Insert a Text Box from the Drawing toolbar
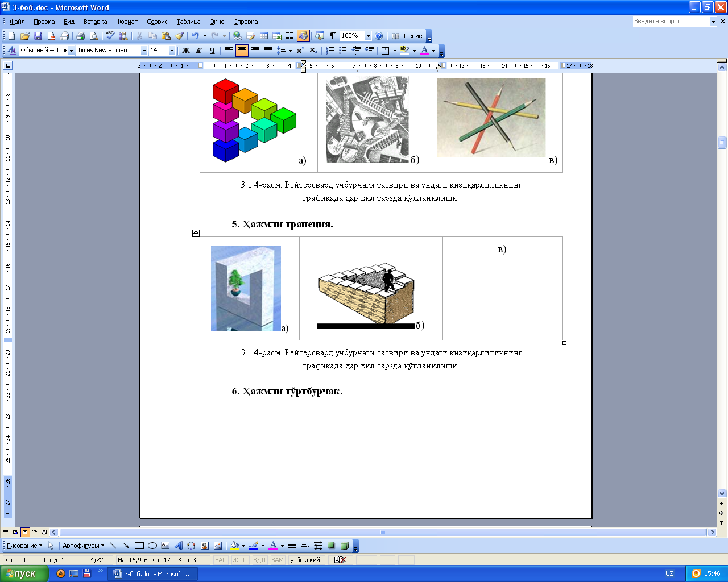Viewport: 728px width, 582px height. pos(165,546)
